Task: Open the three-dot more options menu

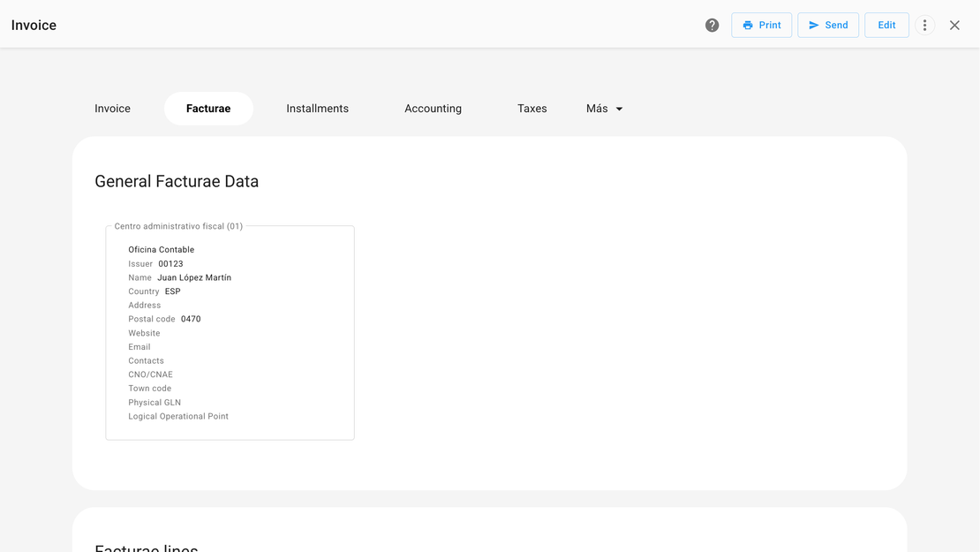Action: (x=924, y=26)
